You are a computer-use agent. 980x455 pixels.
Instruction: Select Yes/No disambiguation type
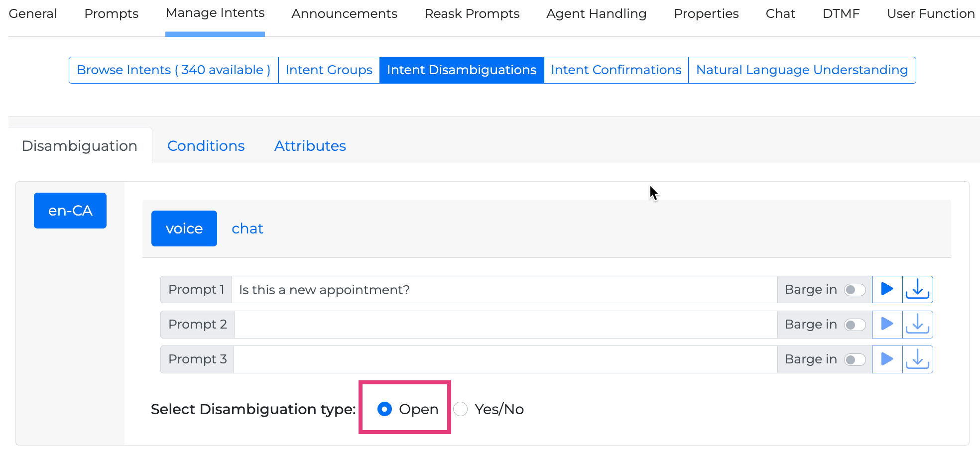coord(461,409)
